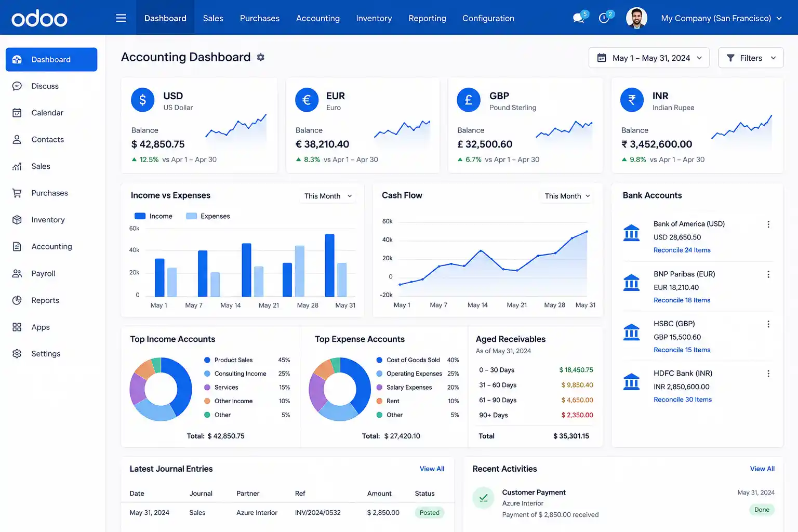Click the Bank of America bank icon
Image resolution: width=798 pixels, height=532 pixels.
pyautogui.click(x=631, y=233)
